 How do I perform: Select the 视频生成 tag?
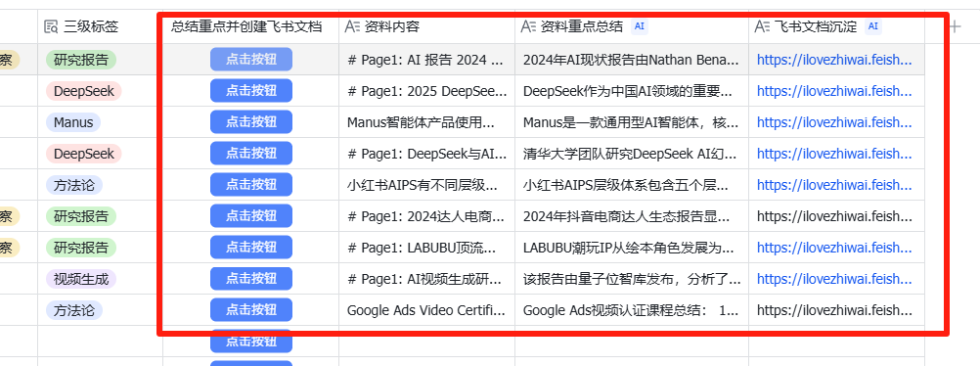pos(81,279)
